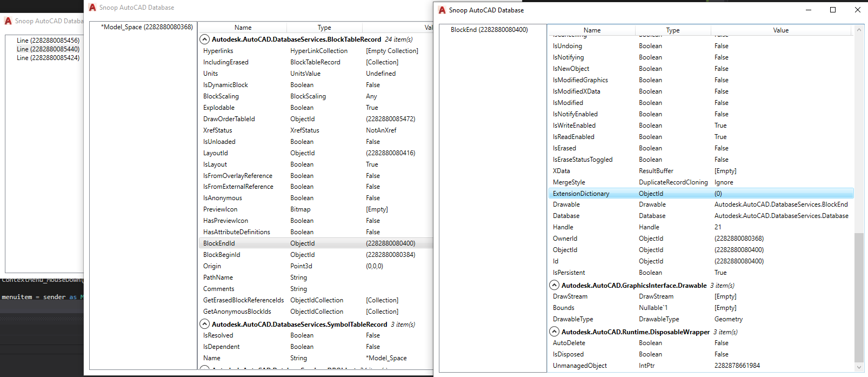Click the Value column header in right window
The image size is (868, 377).
[781, 30]
